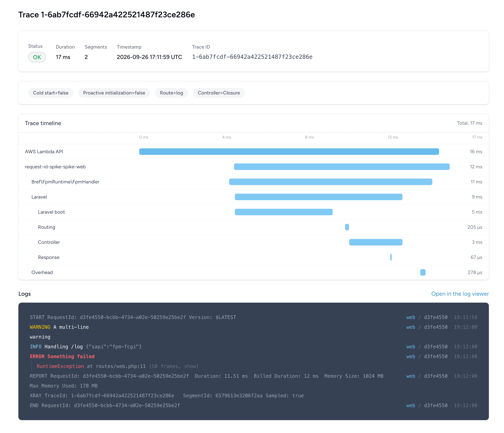Viewport: 504px width, 433px height.
Task: Click the ERROR Something failed log entry
Action: pos(62,356)
